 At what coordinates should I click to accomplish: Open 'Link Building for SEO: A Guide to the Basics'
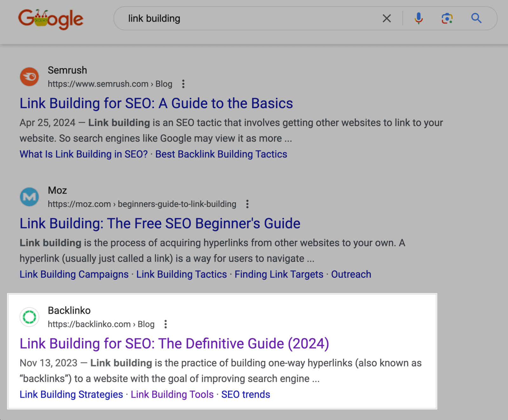(156, 103)
